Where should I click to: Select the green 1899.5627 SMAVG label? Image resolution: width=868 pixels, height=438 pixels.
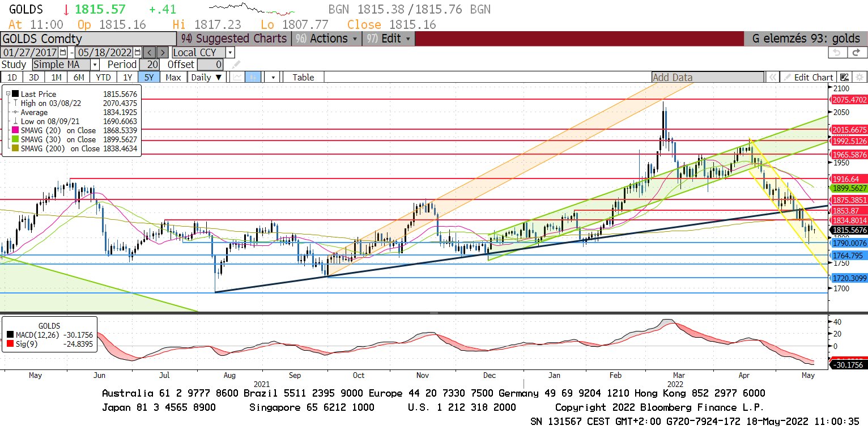849,188
